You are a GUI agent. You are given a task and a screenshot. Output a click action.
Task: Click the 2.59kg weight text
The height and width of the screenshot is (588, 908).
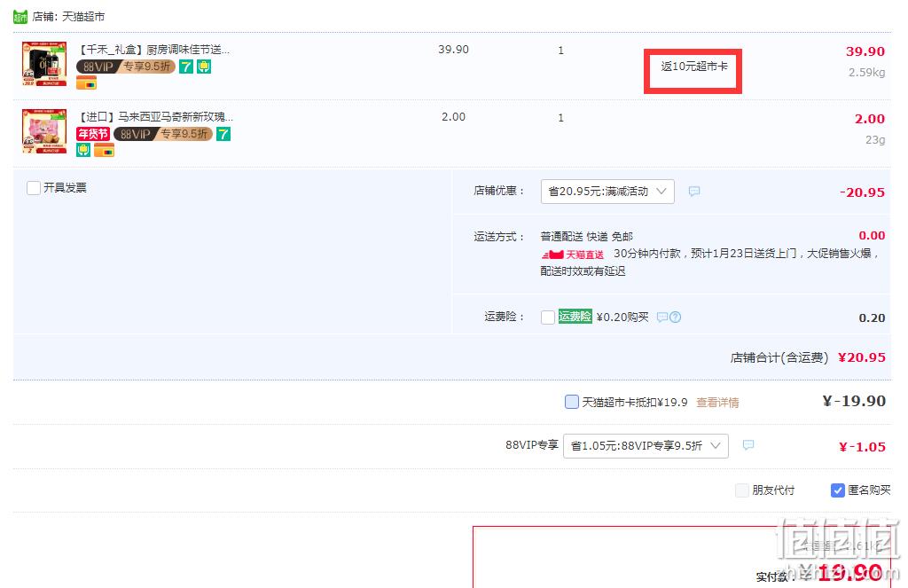tap(867, 73)
